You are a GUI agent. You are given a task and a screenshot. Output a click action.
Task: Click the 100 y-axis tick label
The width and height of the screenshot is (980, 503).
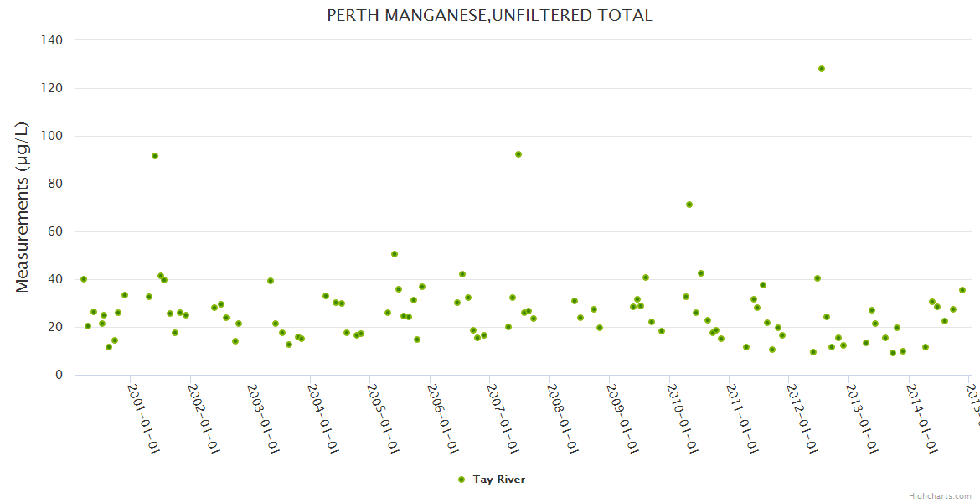tap(52, 136)
